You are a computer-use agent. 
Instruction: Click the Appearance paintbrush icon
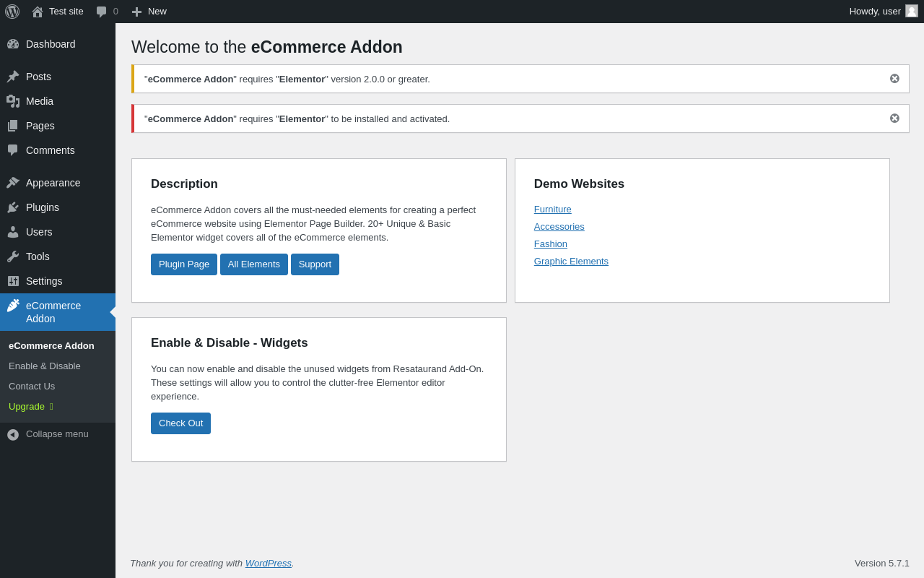(x=13, y=183)
